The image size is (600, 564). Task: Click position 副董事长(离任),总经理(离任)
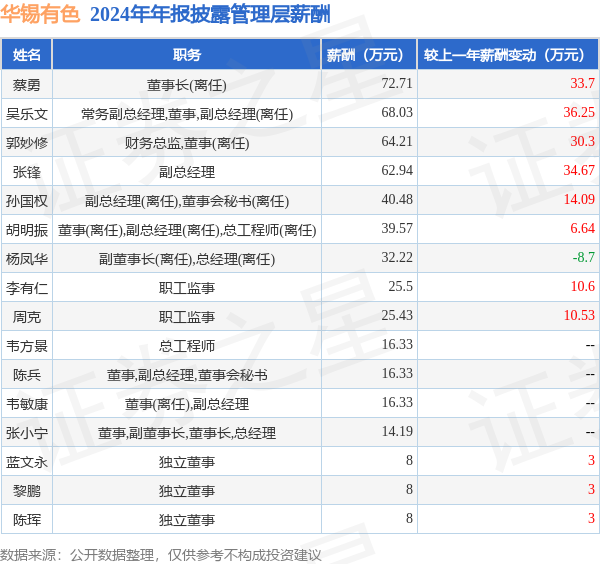click(187, 259)
